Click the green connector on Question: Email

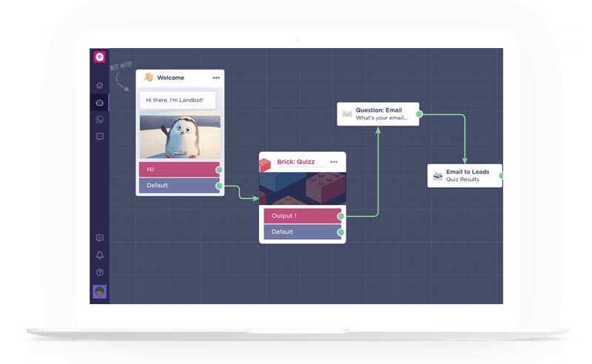point(419,114)
